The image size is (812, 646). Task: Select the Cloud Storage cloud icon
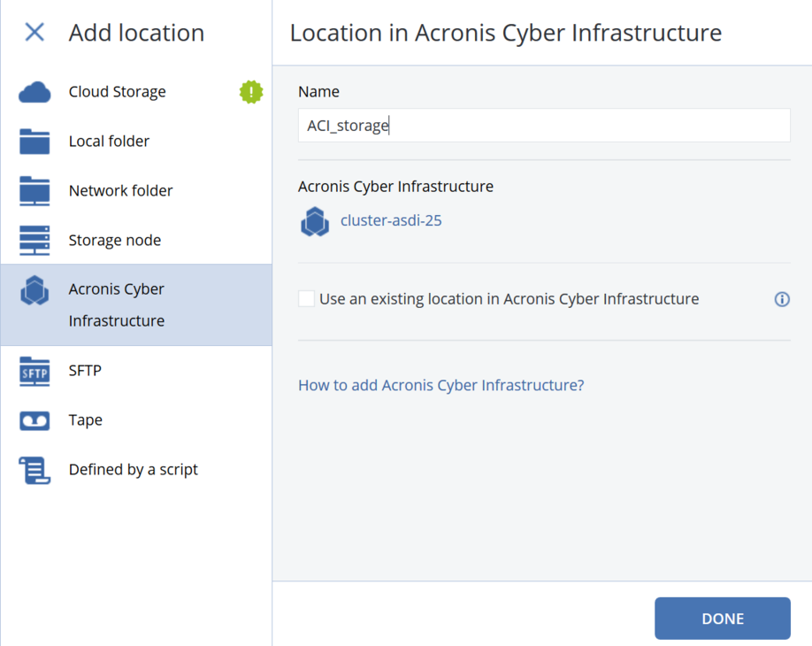coord(34,92)
